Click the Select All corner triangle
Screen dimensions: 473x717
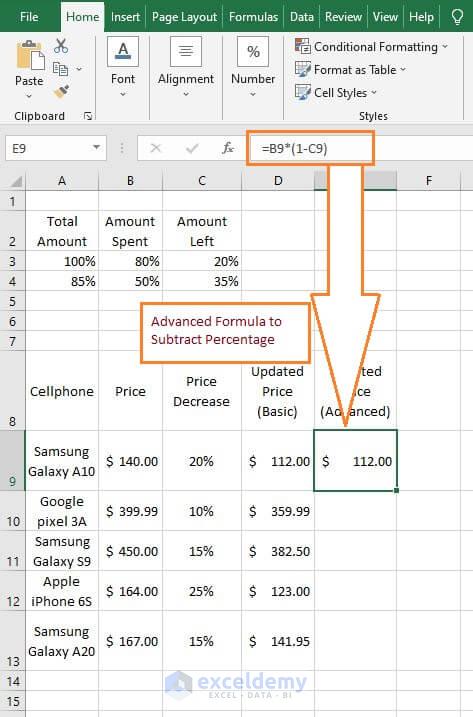tap(16, 182)
